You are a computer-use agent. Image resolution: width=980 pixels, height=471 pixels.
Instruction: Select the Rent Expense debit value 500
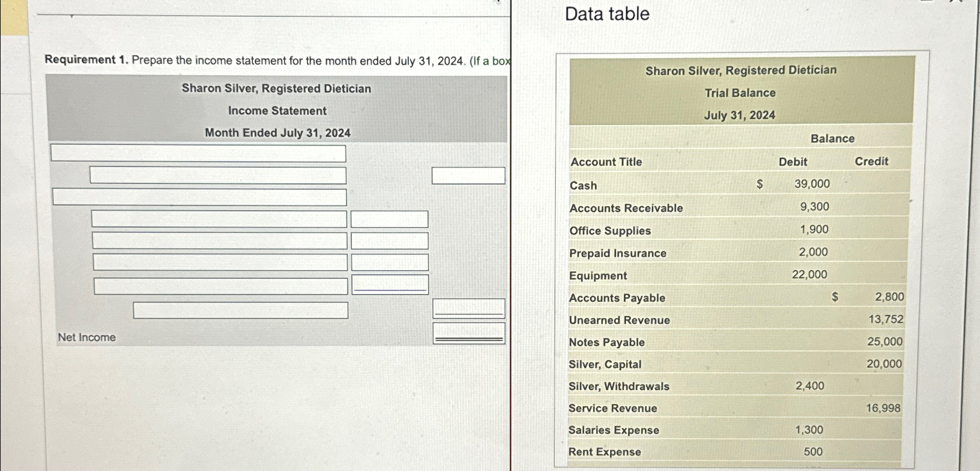pos(813,452)
